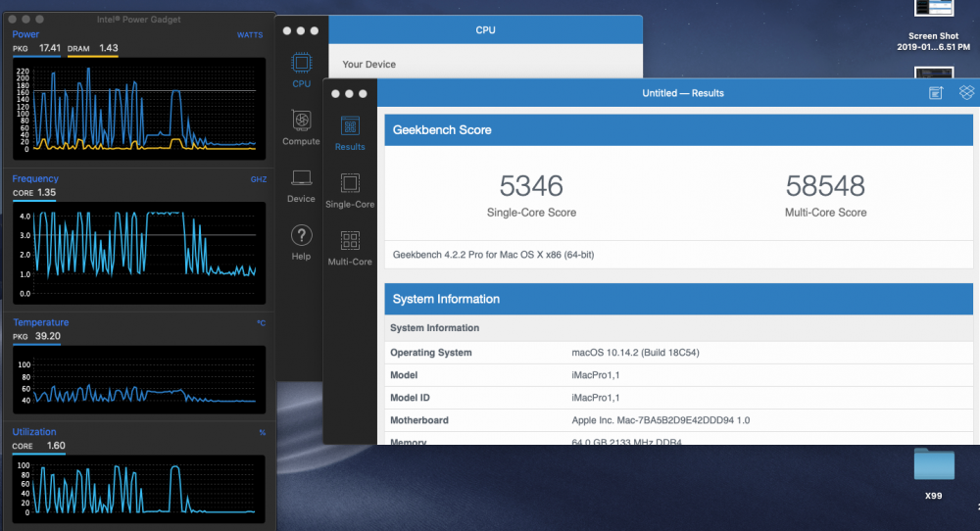Click the Power graph in Intel Power Gadget
The image size is (980, 531).
[x=139, y=110]
